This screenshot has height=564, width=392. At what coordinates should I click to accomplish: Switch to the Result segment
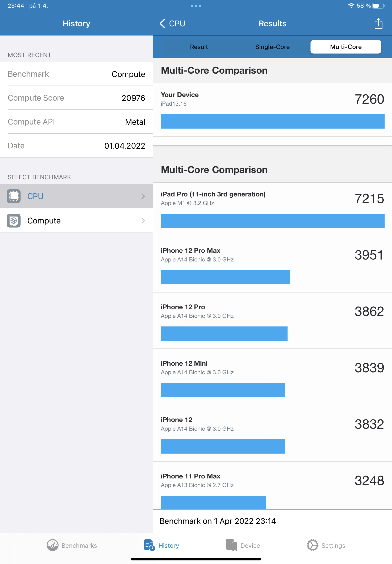click(x=199, y=47)
